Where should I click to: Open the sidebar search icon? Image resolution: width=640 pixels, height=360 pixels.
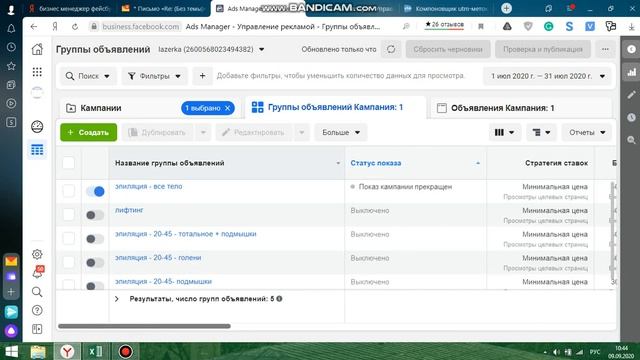pos(37,292)
